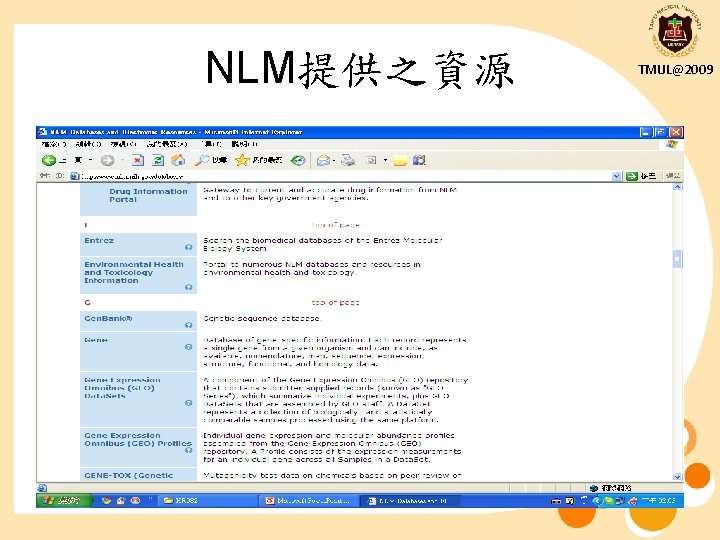The image size is (720, 540).
Task: Click help icon in GEO DataSets row
Action: pos(188,403)
